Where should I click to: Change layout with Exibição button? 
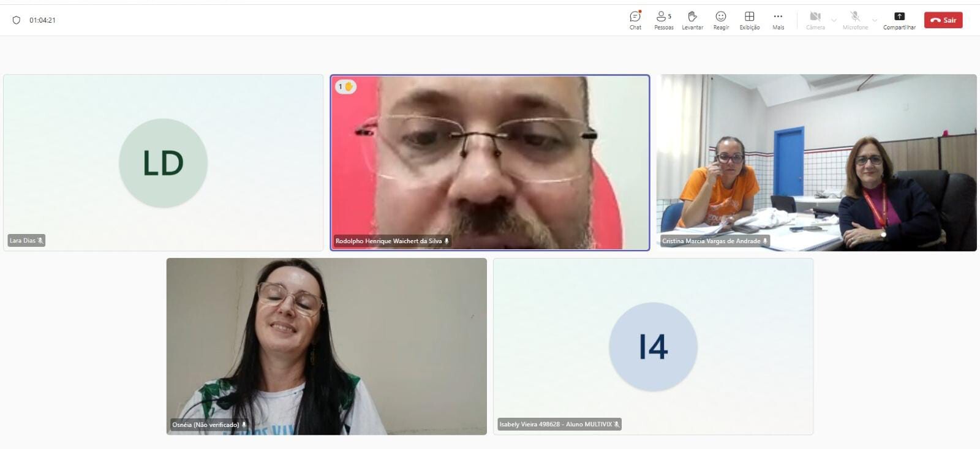pos(749,20)
